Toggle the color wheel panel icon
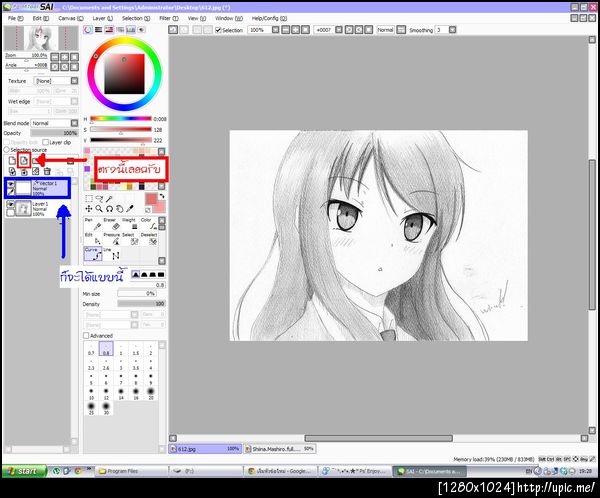This screenshot has width=600, height=498. (88, 29)
